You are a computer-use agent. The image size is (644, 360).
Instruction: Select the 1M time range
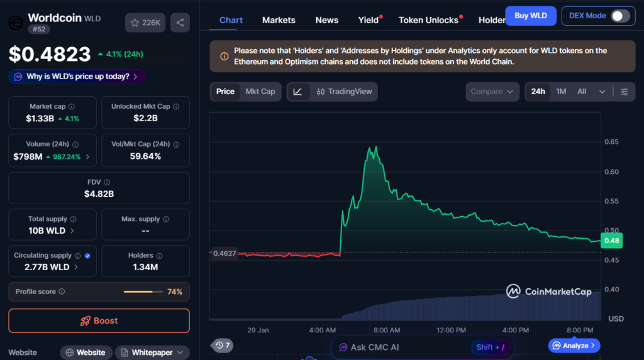click(x=561, y=92)
